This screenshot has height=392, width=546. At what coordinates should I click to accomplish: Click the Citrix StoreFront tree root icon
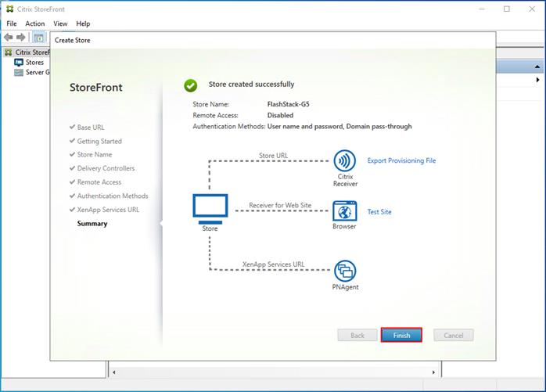click(x=9, y=52)
